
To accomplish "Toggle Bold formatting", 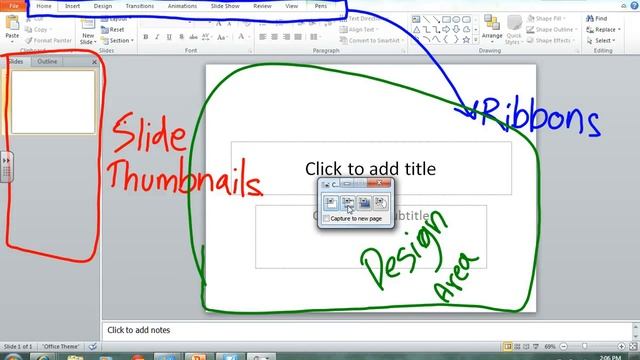I will coord(146,37).
